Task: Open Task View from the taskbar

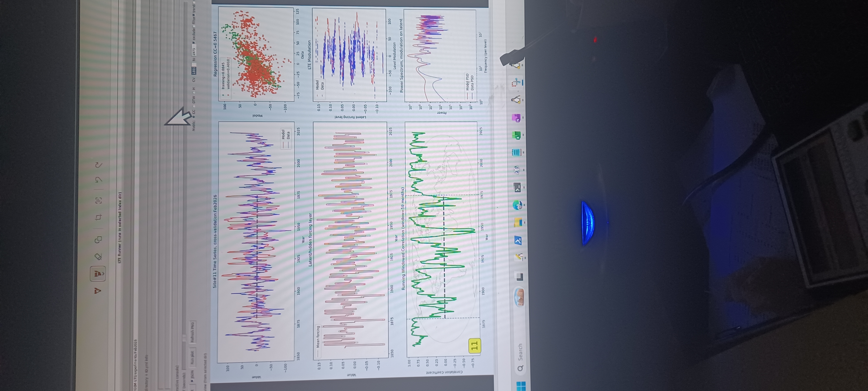Action: tap(519, 277)
